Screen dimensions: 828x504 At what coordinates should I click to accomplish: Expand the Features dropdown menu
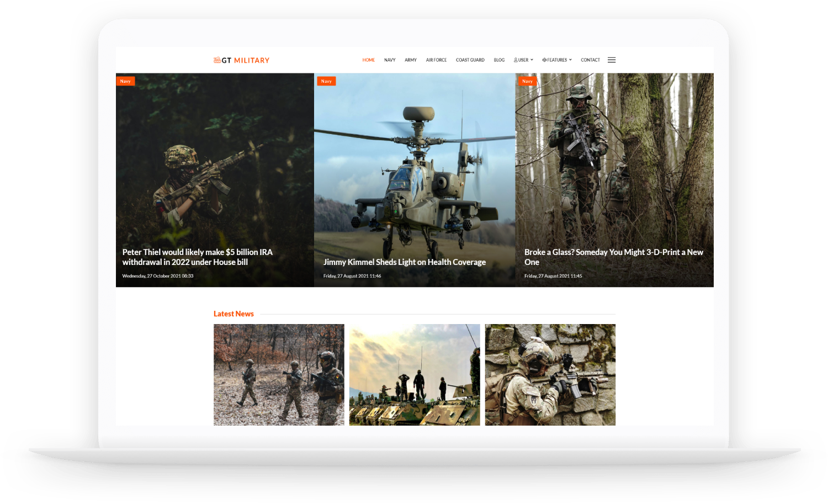click(557, 60)
